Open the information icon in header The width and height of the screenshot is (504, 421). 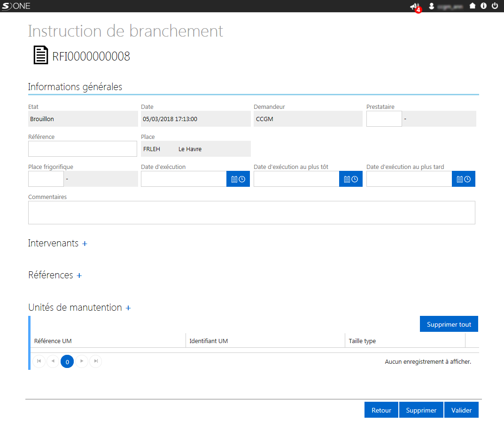pyautogui.click(x=483, y=6)
